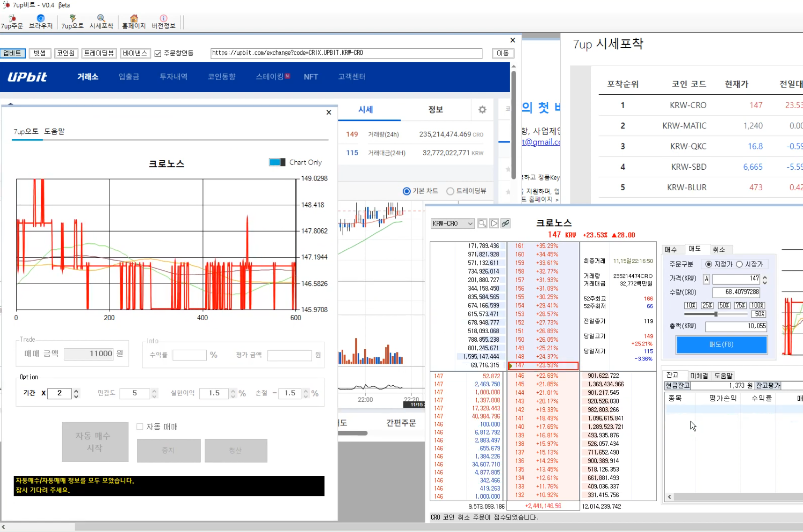Set quantity with the 25% button
The height and width of the screenshot is (532, 803).
point(707,305)
